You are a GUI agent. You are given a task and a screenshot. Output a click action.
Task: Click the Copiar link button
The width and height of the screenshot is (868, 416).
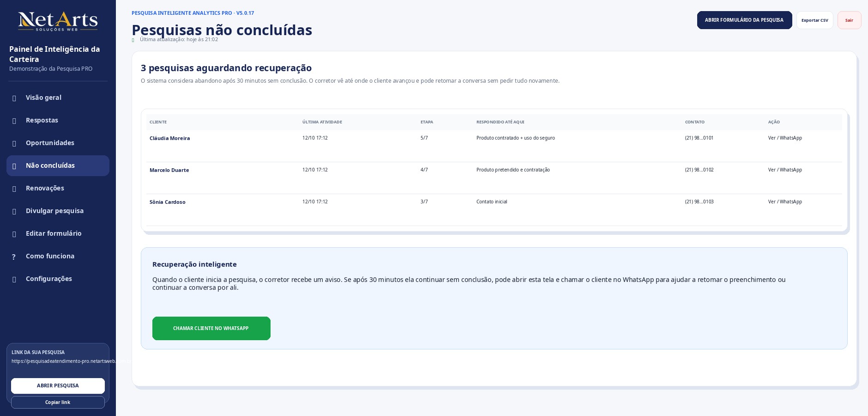(58, 402)
